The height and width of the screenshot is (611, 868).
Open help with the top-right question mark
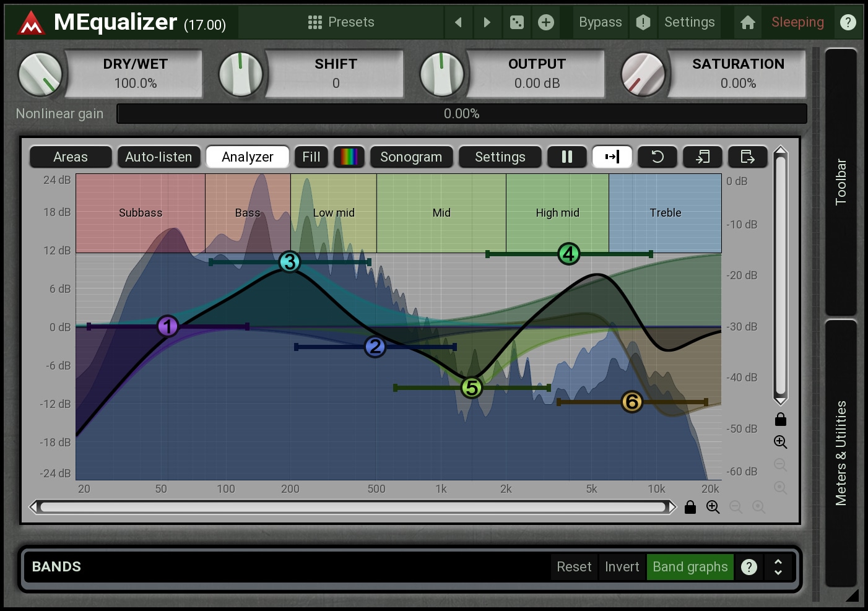[848, 22]
